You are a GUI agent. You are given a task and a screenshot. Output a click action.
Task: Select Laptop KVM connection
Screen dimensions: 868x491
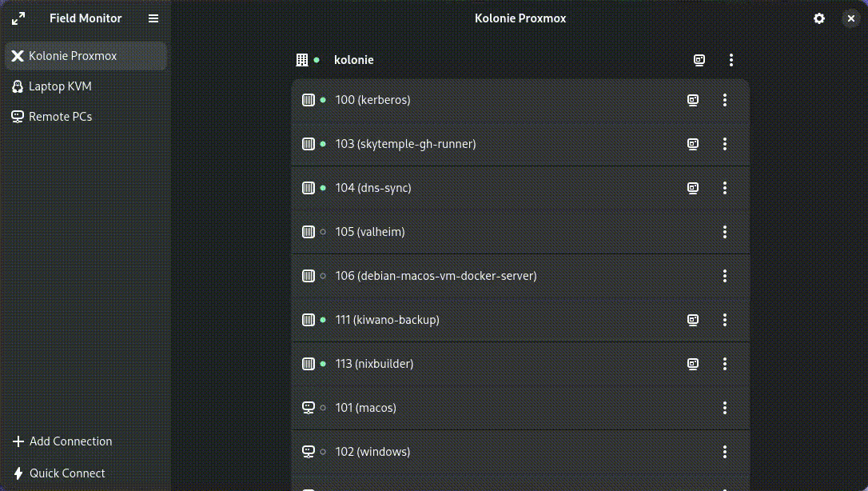coord(60,86)
